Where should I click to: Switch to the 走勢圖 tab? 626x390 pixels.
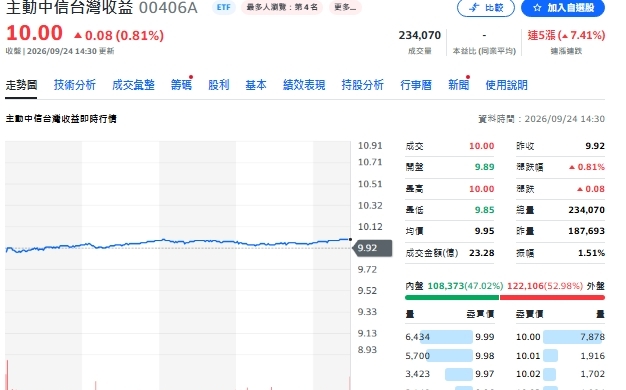click(21, 85)
